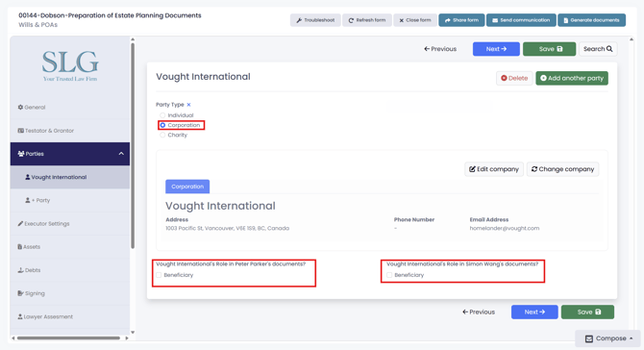Click the email homelander@vought.com

[x=505, y=229]
